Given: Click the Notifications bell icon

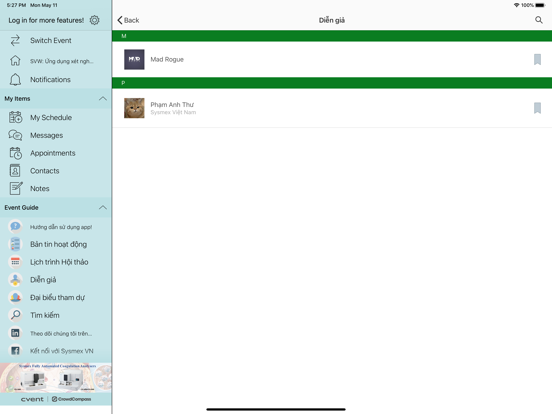Looking at the screenshot, I should pyautogui.click(x=15, y=80).
